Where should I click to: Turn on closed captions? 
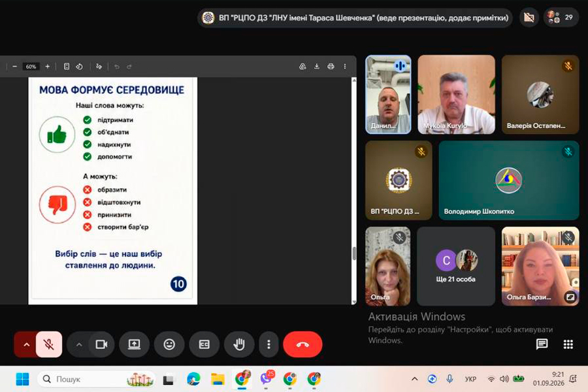point(204,344)
